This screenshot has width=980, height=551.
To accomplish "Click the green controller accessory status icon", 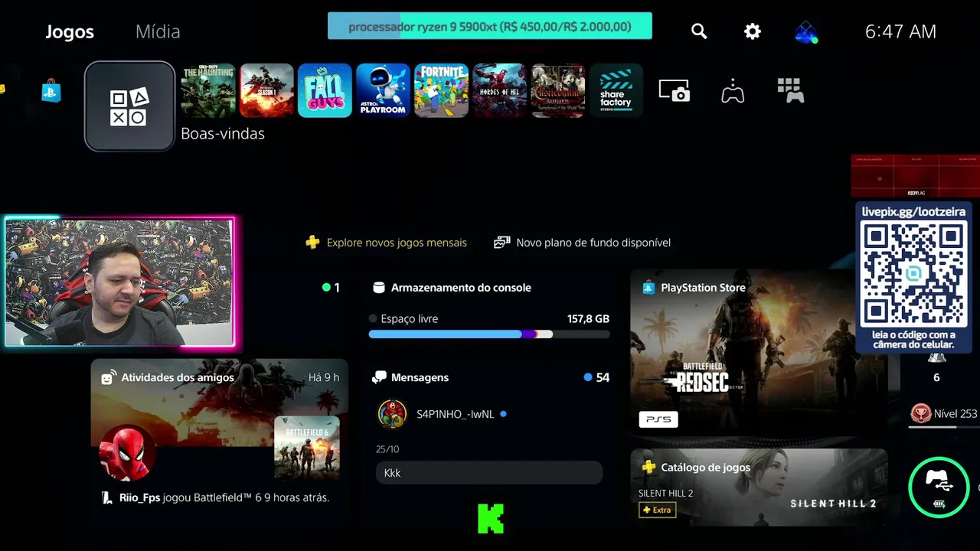I will (x=939, y=487).
